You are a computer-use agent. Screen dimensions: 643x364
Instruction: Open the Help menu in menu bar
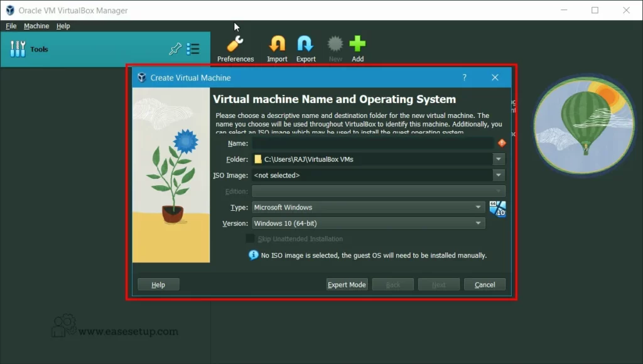pos(63,26)
